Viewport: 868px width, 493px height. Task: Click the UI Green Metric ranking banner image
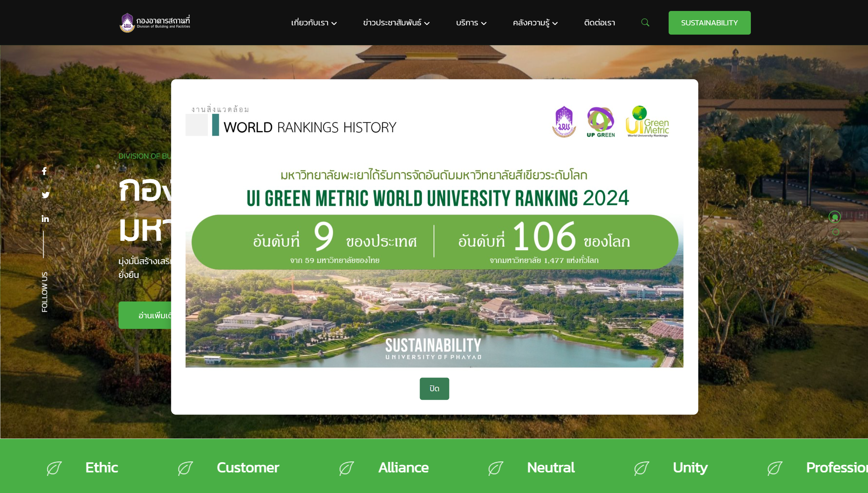tap(434, 233)
